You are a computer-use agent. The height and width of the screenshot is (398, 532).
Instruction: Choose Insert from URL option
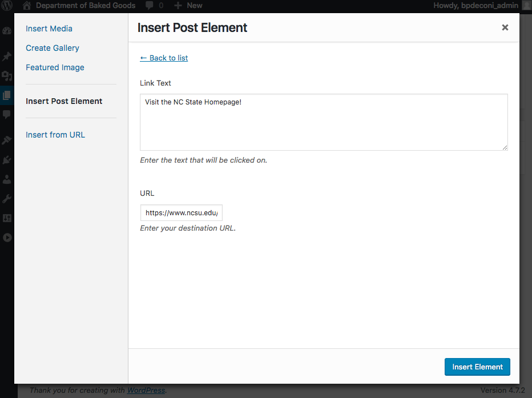pyautogui.click(x=55, y=135)
